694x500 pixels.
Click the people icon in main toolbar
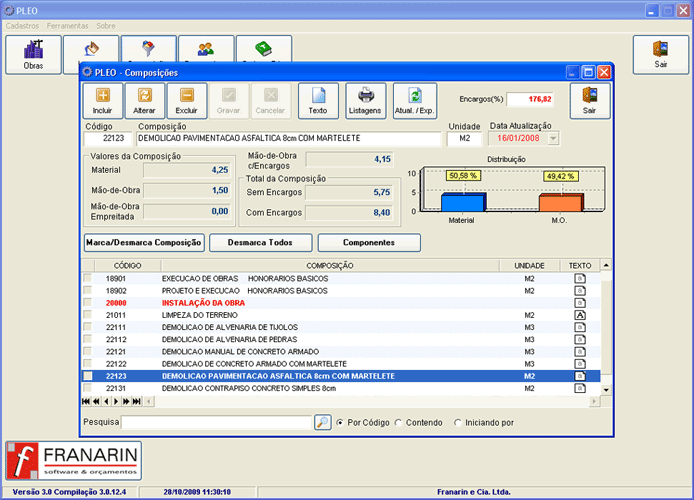206,49
